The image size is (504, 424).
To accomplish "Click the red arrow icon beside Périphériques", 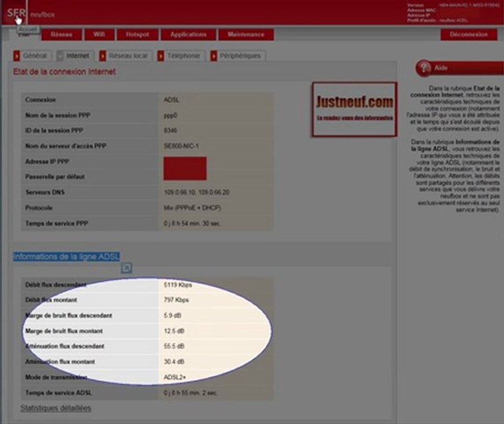I will tap(214, 56).
